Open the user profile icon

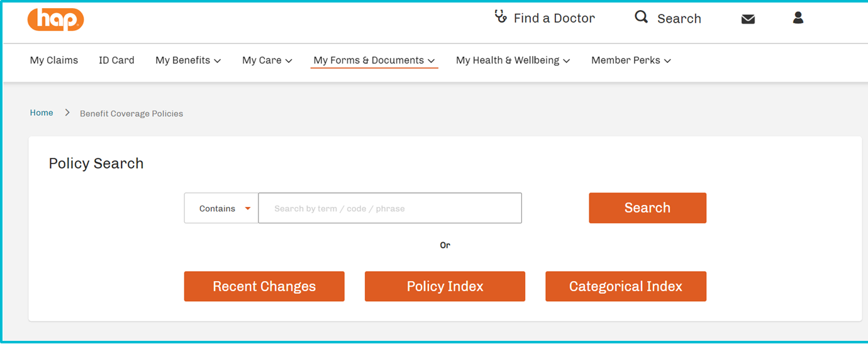(798, 18)
